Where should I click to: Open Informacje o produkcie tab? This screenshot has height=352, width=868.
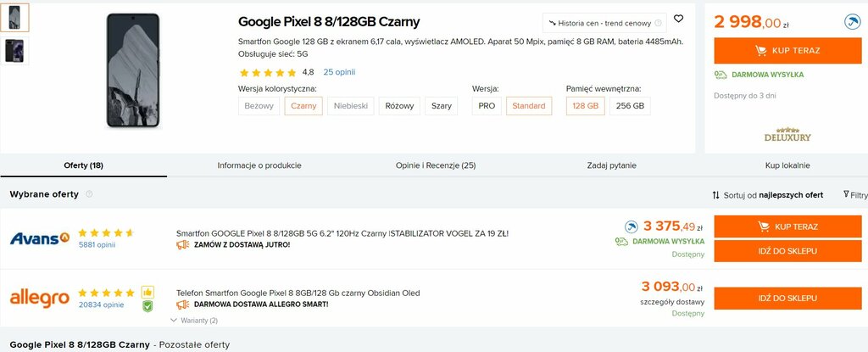pos(259,165)
